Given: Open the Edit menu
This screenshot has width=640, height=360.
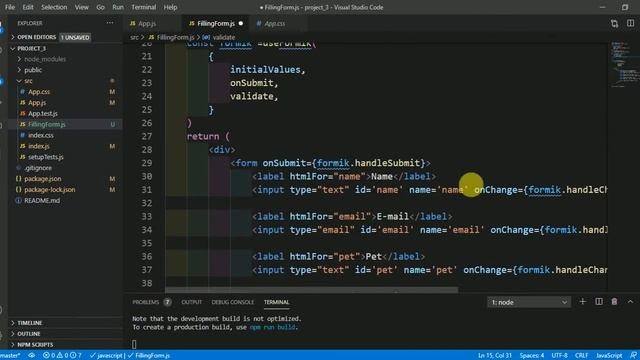Looking at the screenshot, I should (x=28, y=7).
